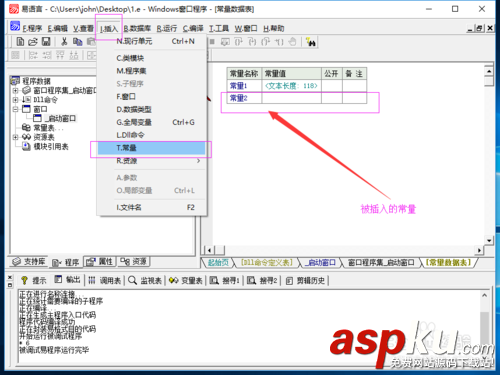The width and height of the screenshot is (500, 375).
Task: Open the R.资源 submenu arrow
Action: tap(199, 161)
